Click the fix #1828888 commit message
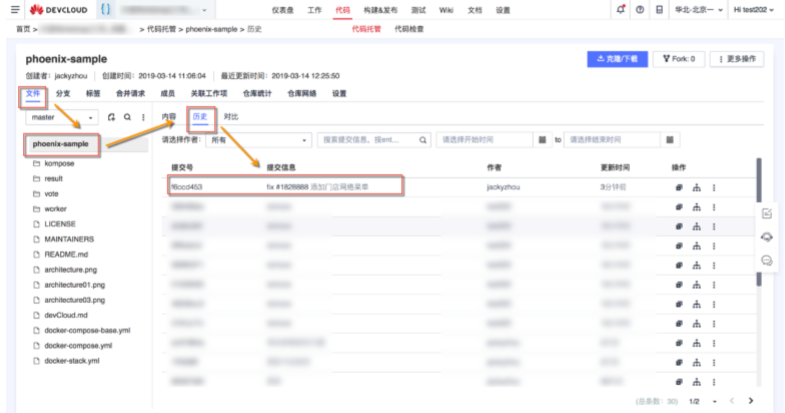The height and width of the screenshot is (413, 785). [x=317, y=187]
